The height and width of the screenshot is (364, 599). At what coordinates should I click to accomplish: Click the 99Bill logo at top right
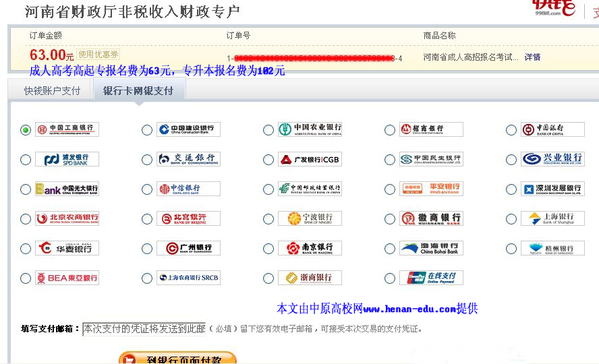click(554, 8)
